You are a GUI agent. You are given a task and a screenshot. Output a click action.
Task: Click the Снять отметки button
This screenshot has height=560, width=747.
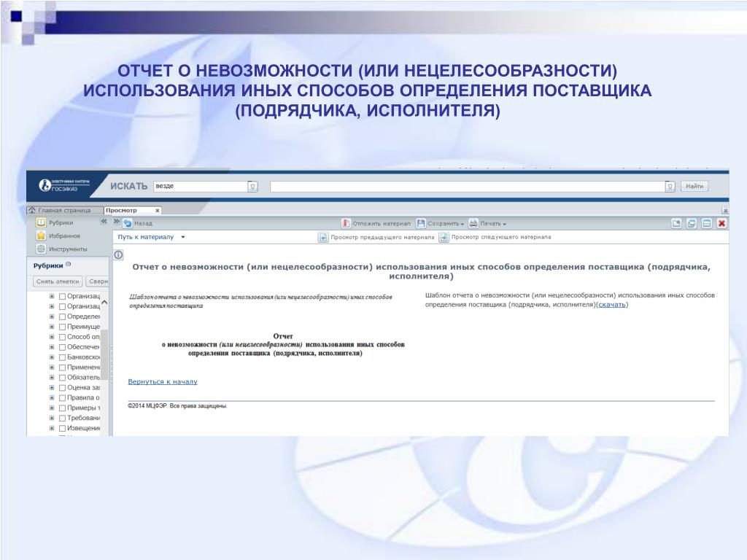click(x=58, y=281)
